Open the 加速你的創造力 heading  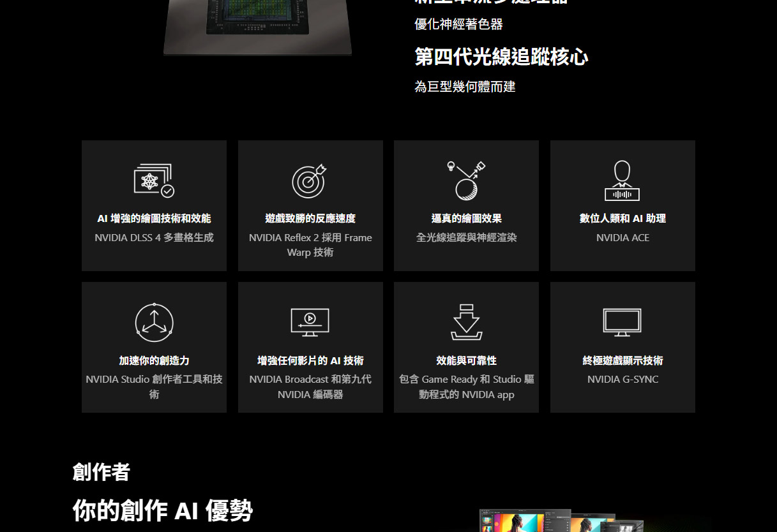[154, 360]
